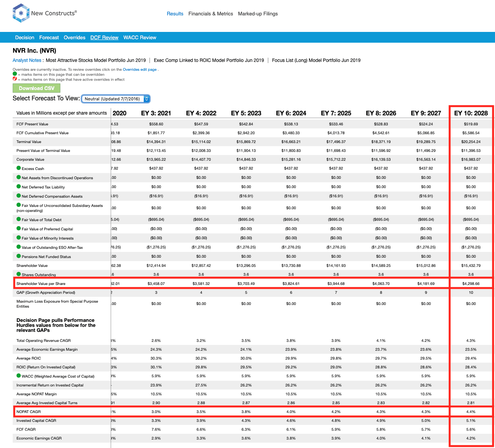The height and width of the screenshot is (448, 495).
Task: Click Economic Earnings CAGR value 4.2%
Action: pos(471,438)
